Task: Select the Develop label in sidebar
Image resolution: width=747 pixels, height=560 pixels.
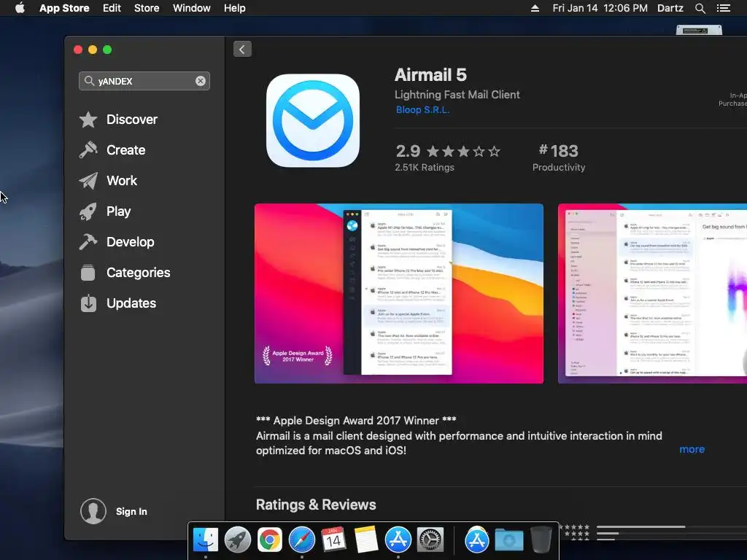Action: (130, 242)
